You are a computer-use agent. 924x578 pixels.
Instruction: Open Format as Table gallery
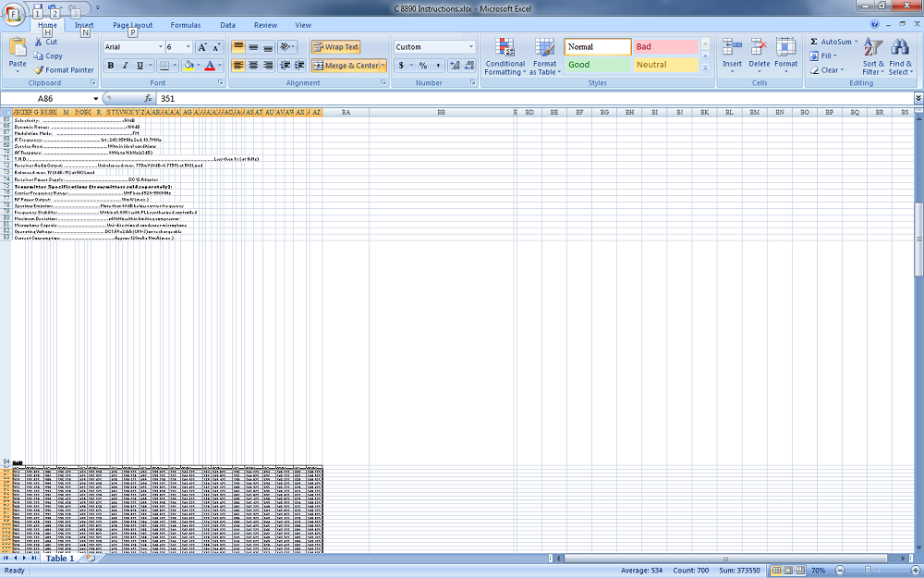coord(544,56)
